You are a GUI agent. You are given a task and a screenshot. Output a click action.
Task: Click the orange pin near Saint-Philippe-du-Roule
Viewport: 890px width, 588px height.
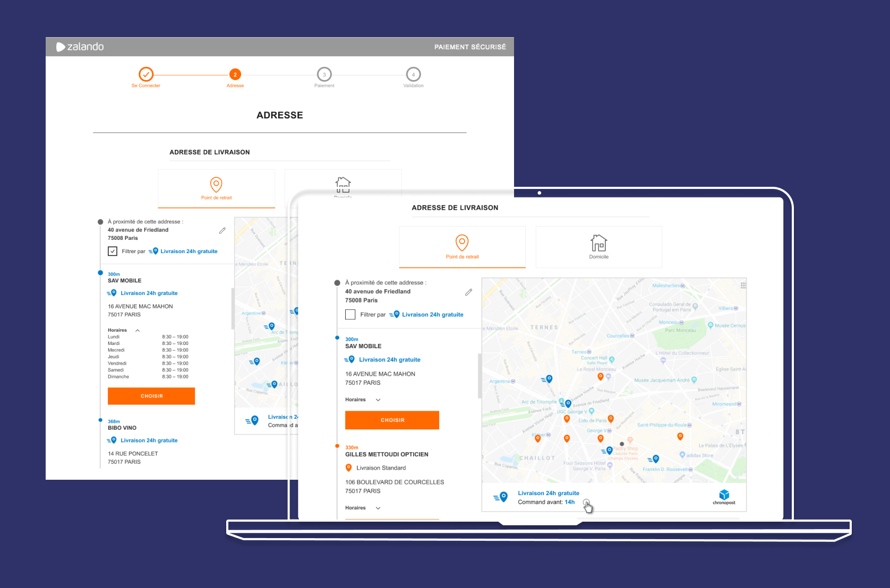click(680, 436)
